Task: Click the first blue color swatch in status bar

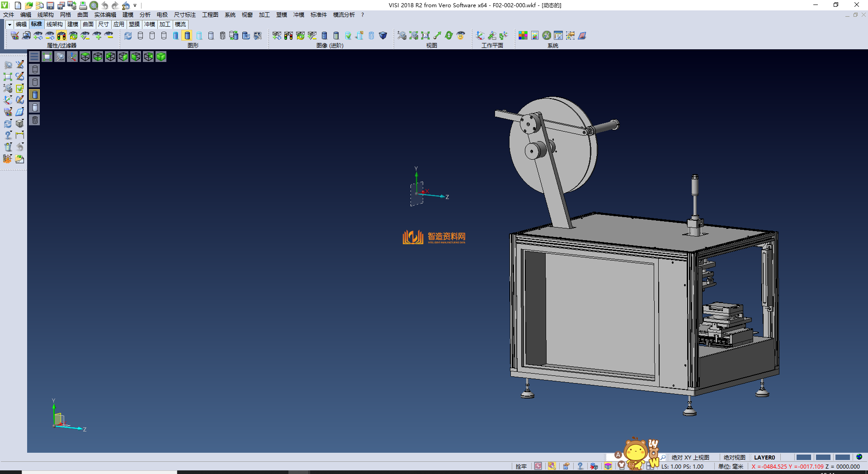Action: (803, 457)
